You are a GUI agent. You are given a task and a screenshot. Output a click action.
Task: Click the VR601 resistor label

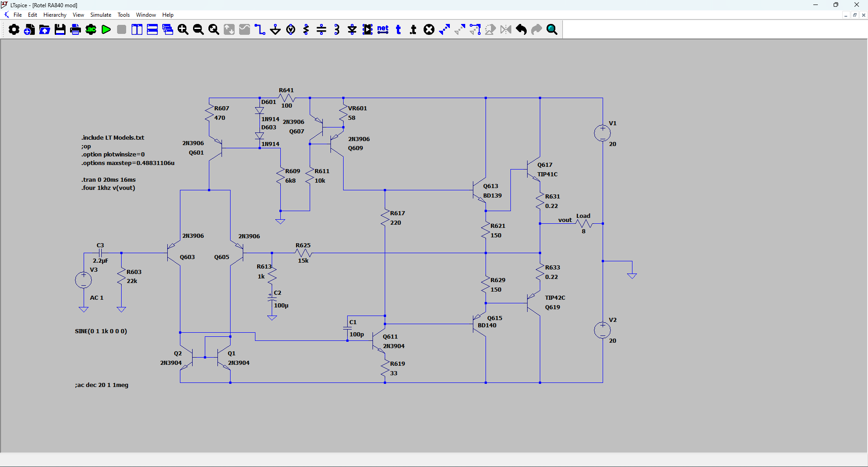click(358, 108)
